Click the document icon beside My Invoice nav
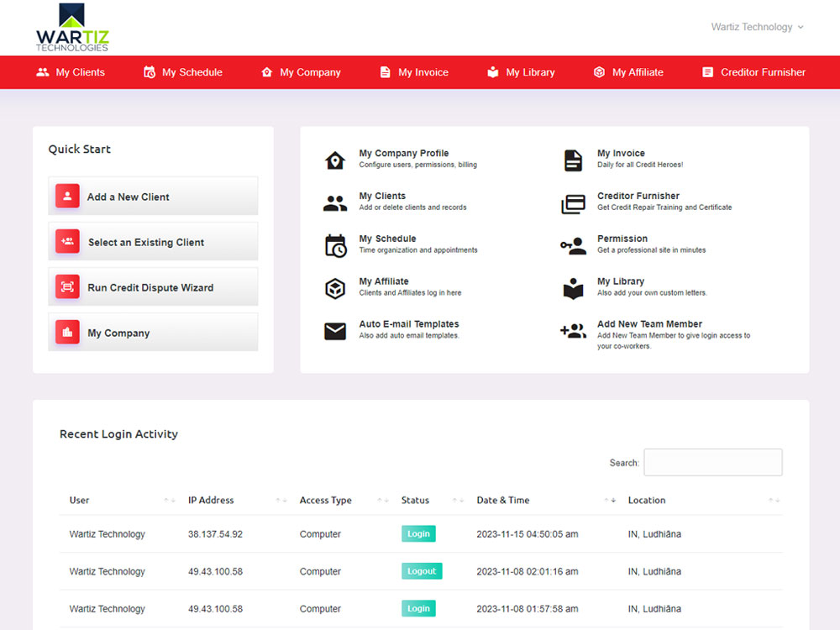This screenshot has height=630, width=840. point(386,72)
